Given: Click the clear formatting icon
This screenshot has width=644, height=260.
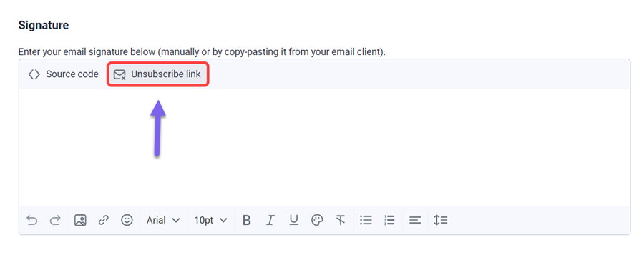Looking at the screenshot, I should pos(341,220).
